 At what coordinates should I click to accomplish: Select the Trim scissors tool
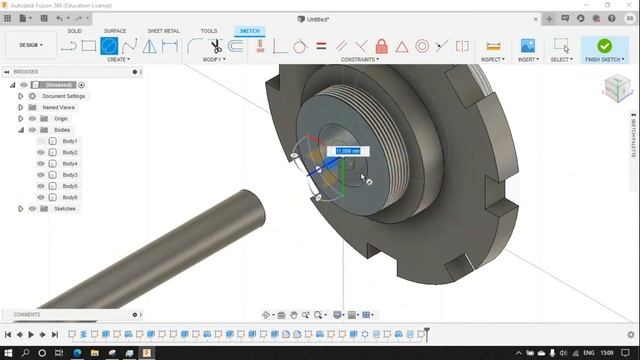(x=216, y=46)
